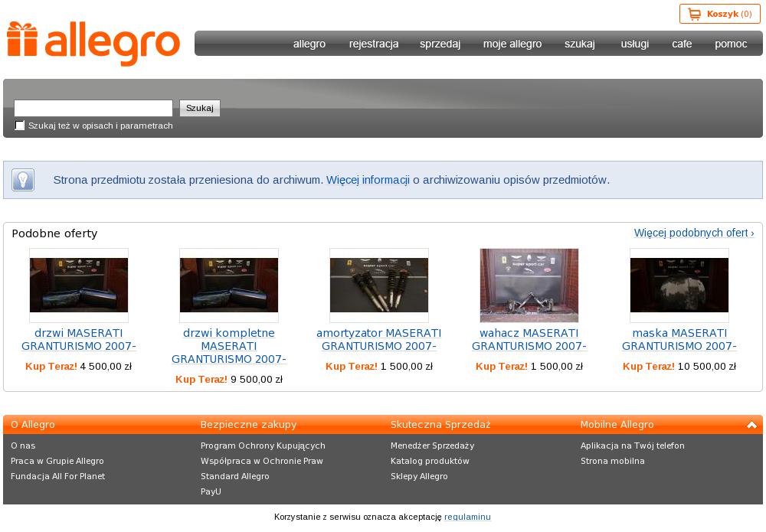Open the PayU footer link

[x=211, y=491]
